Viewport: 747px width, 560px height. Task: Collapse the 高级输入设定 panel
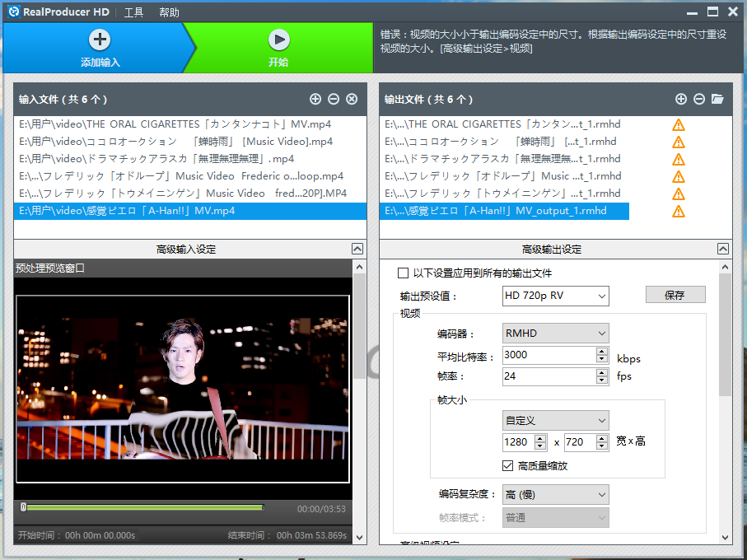[x=357, y=249]
